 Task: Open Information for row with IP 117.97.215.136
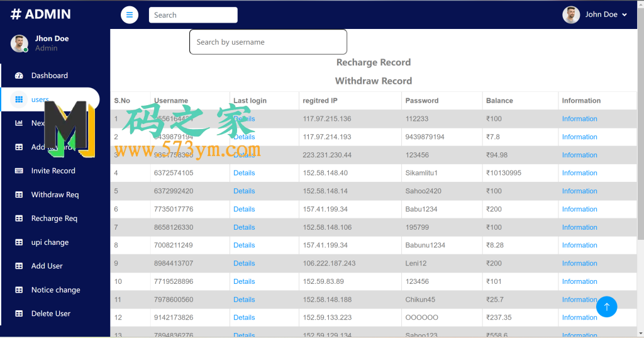[x=579, y=119]
